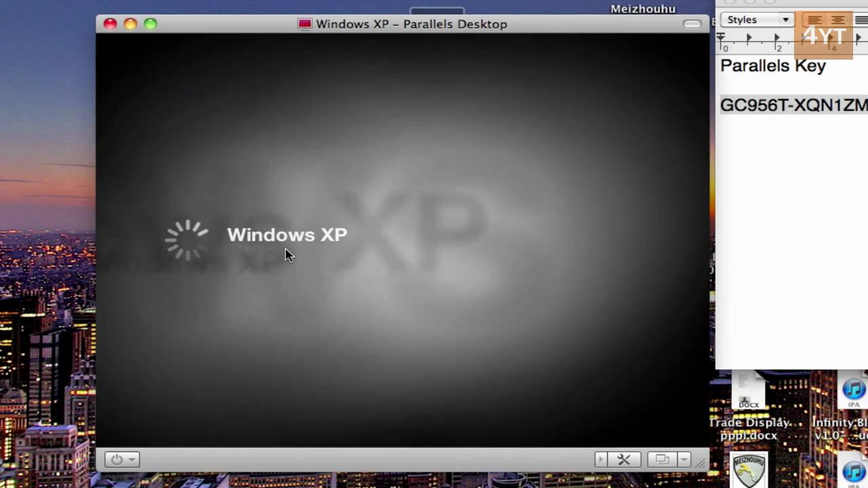
Task: Close the Windows XP Parallels window
Action: coord(110,24)
